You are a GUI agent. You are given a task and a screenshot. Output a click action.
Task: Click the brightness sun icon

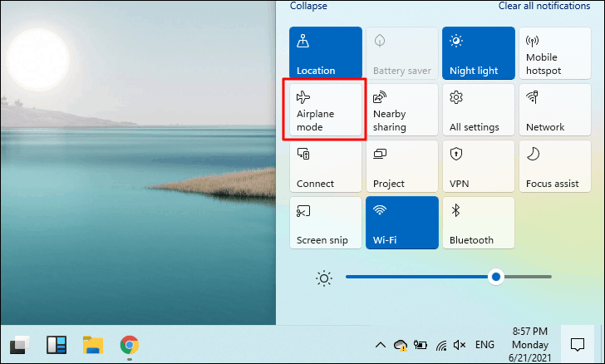point(324,278)
